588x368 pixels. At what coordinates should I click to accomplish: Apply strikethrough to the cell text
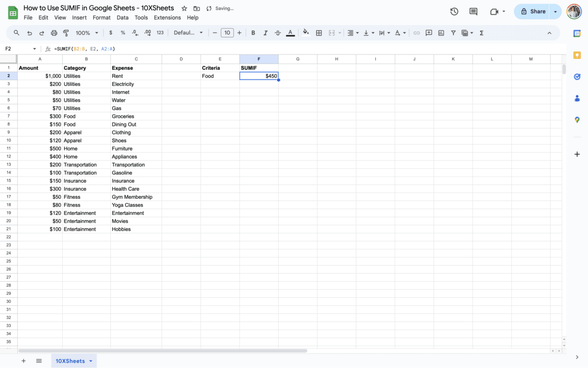point(277,32)
